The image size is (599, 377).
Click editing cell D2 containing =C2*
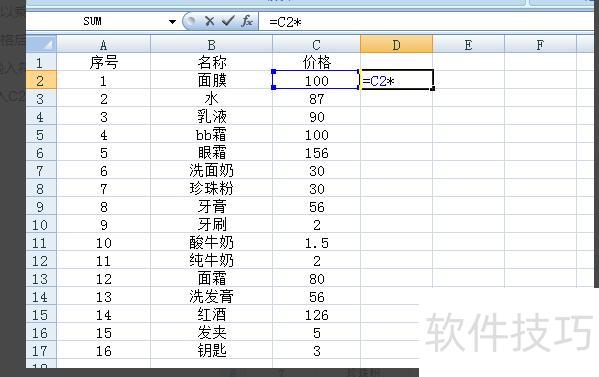397,80
